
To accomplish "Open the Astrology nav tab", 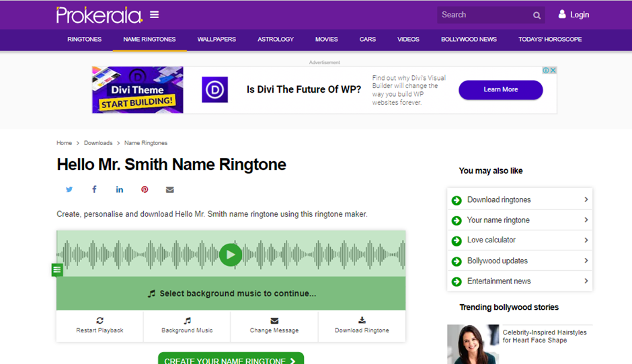I will (276, 40).
